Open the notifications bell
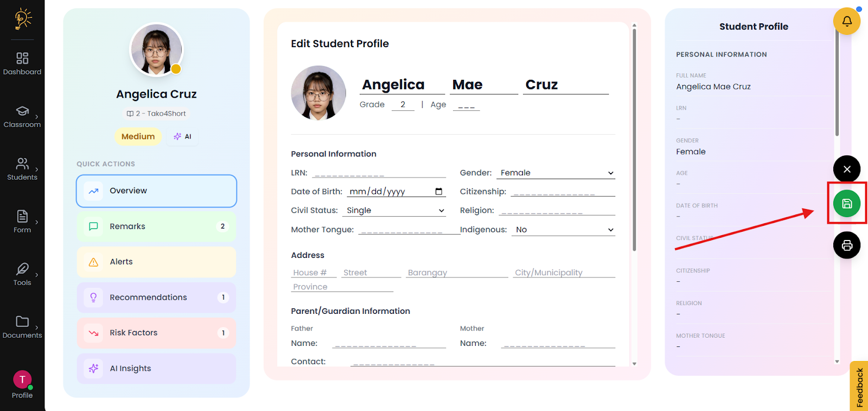Screen dimensions: 868x411 point(846,21)
